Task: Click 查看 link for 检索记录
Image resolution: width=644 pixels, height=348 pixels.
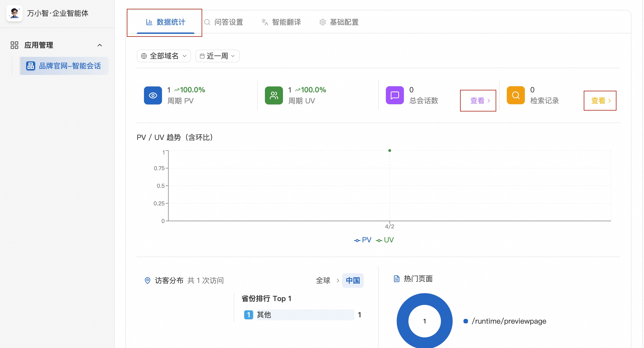Action: [601, 100]
